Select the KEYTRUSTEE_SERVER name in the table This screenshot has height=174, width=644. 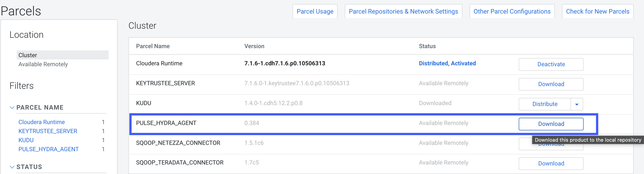coord(165,83)
